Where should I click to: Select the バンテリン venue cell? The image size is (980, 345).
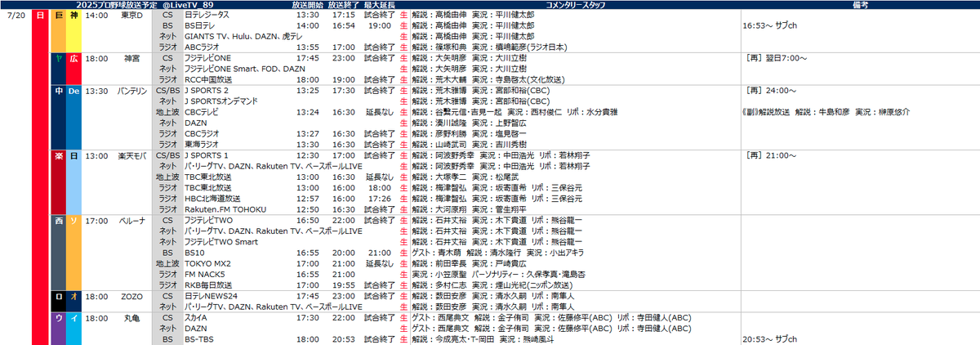(x=132, y=91)
